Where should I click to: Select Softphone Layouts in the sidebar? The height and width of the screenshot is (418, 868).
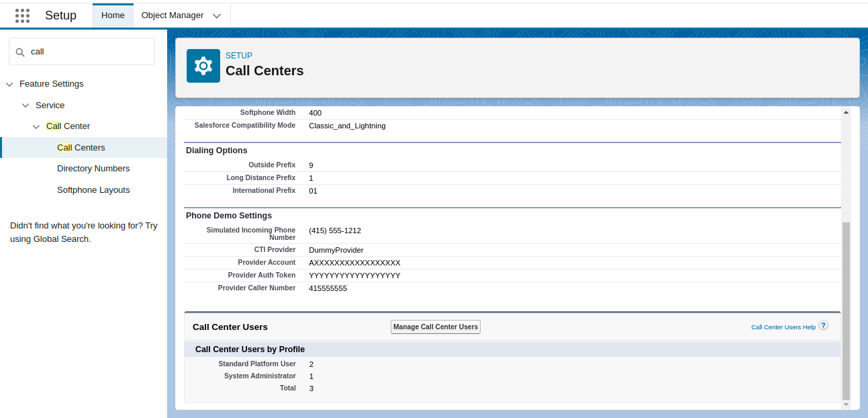(x=93, y=190)
